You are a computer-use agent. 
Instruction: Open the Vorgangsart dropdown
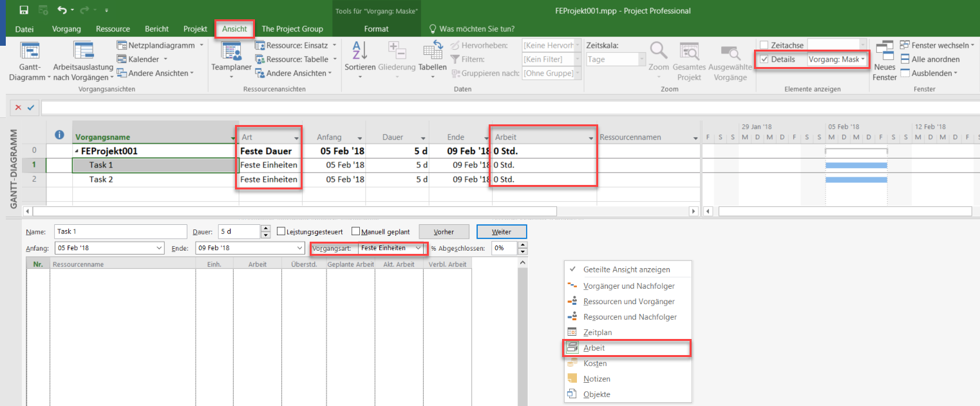point(418,248)
